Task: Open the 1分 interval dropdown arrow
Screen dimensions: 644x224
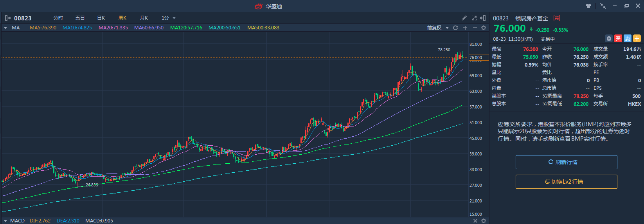Action: pos(174,18)
